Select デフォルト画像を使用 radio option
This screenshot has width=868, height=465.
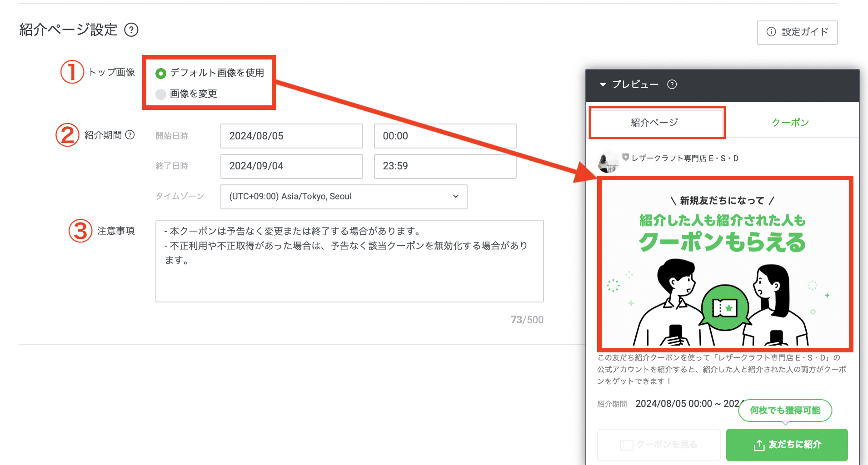click(x=161, y=73)
